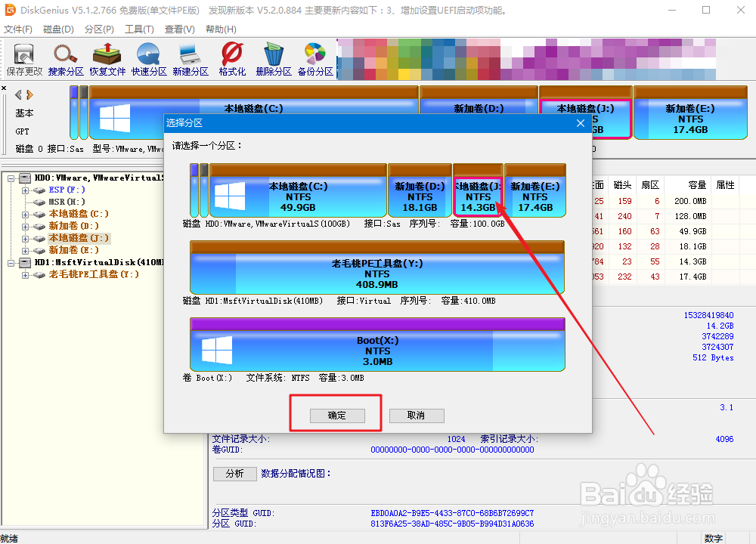756x544 pixels.
Task: Expand the 老毛桃PE工具箱(Y:) node
Action: click(x=26, y=274)
